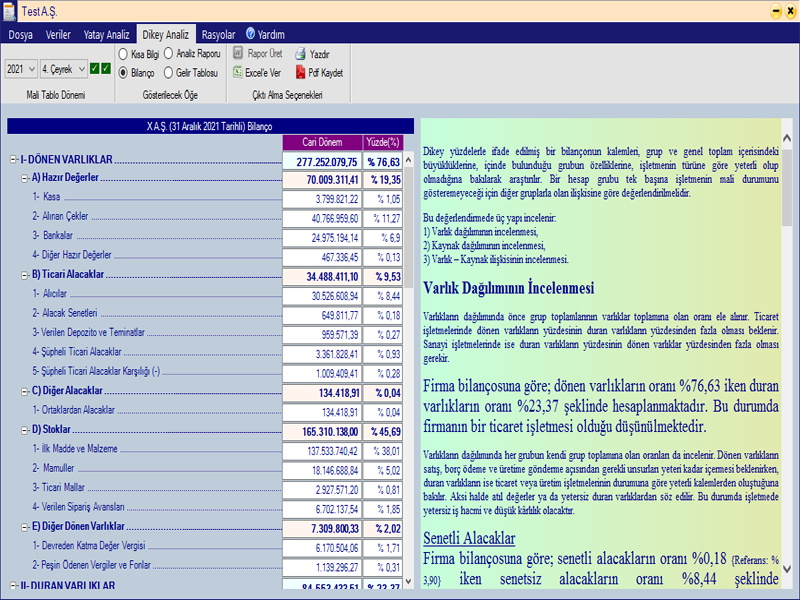Image resolution: width=800 pixels, height=600 pixels.
Task: Collapse the D) Stoklar group
Action: coord(24,431)
